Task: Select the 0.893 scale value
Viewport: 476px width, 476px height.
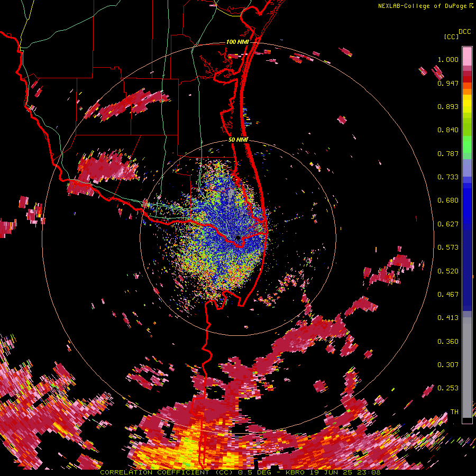Action: click(x=448, y=106)
